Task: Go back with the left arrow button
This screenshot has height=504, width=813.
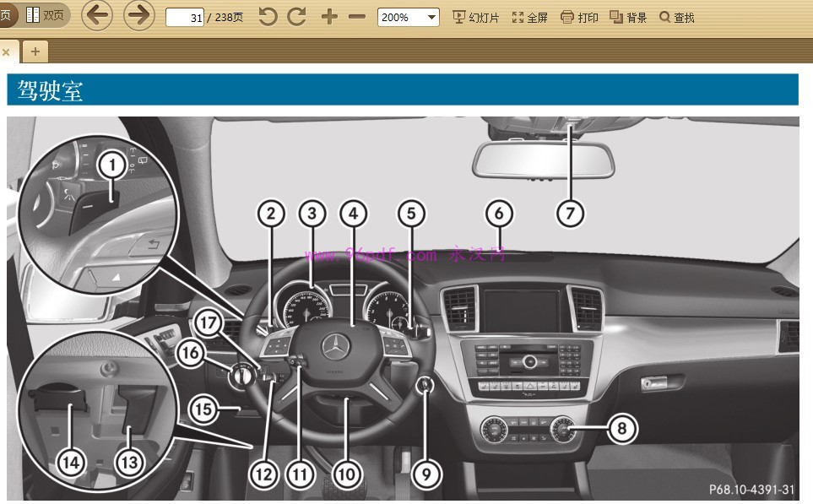Action: [97, 15]
